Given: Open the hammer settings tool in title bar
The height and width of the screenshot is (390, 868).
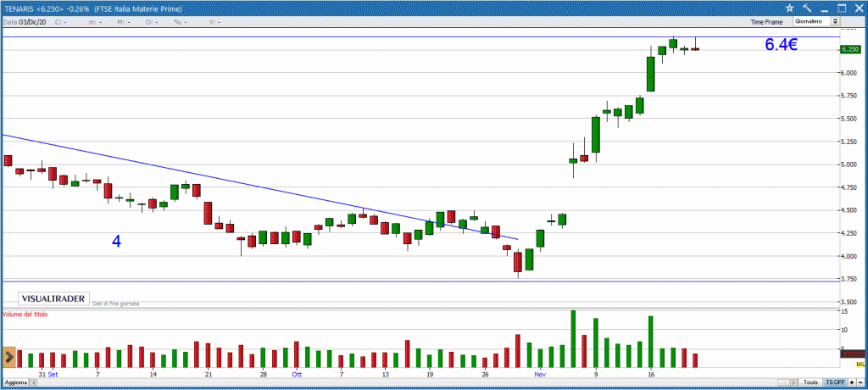Looking at the screenshot, I should coord(807,8).
